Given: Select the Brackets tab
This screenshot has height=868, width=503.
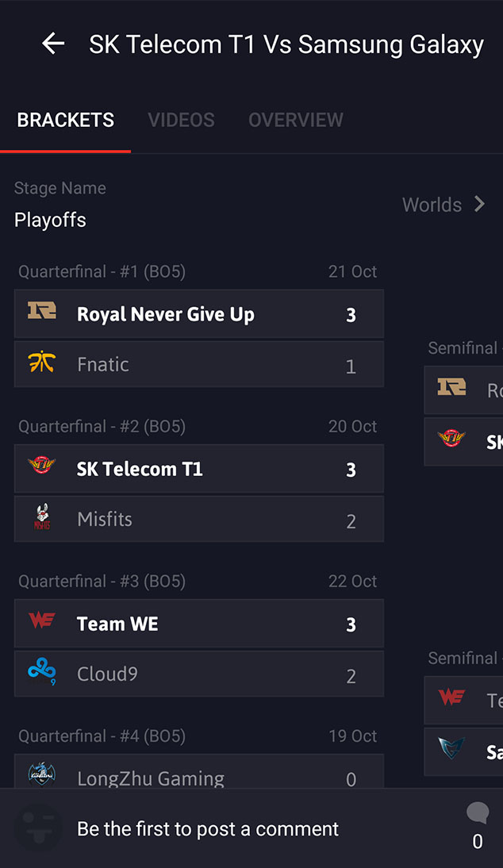Looking at the screenshot, I should pyautogui.click(x=66, y=120).
